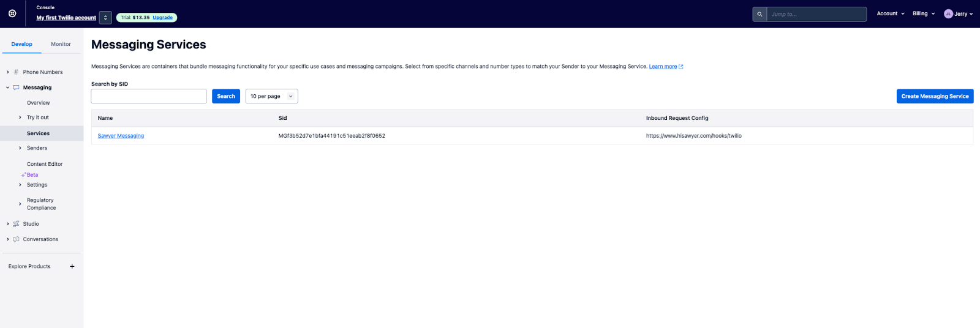Expand the Settings submenu chevron
The width and height of the screenshot is (980, 328).
(x=20, y=185)
